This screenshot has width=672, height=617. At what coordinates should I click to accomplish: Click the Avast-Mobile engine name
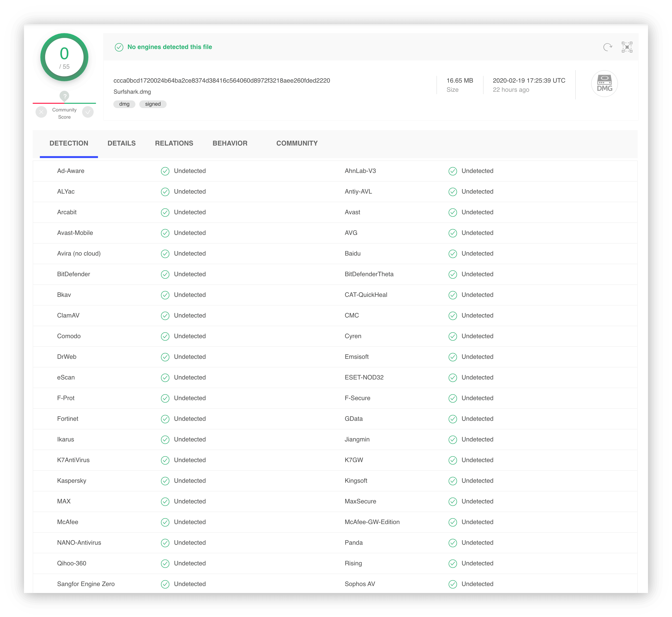(x=75, y=233)
